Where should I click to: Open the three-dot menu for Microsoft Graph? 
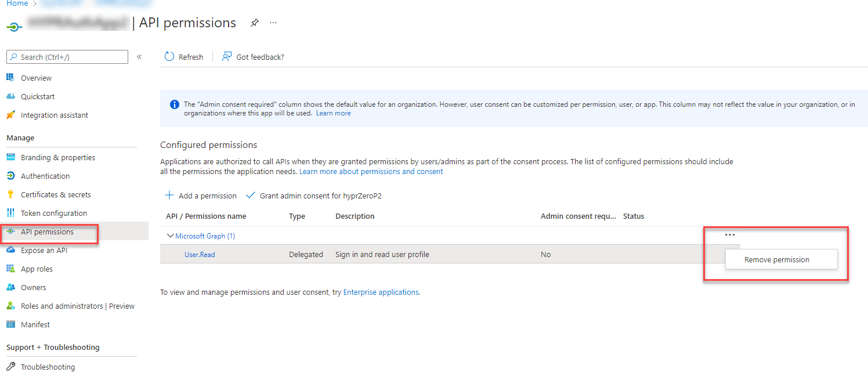click(x=730, y=235)
